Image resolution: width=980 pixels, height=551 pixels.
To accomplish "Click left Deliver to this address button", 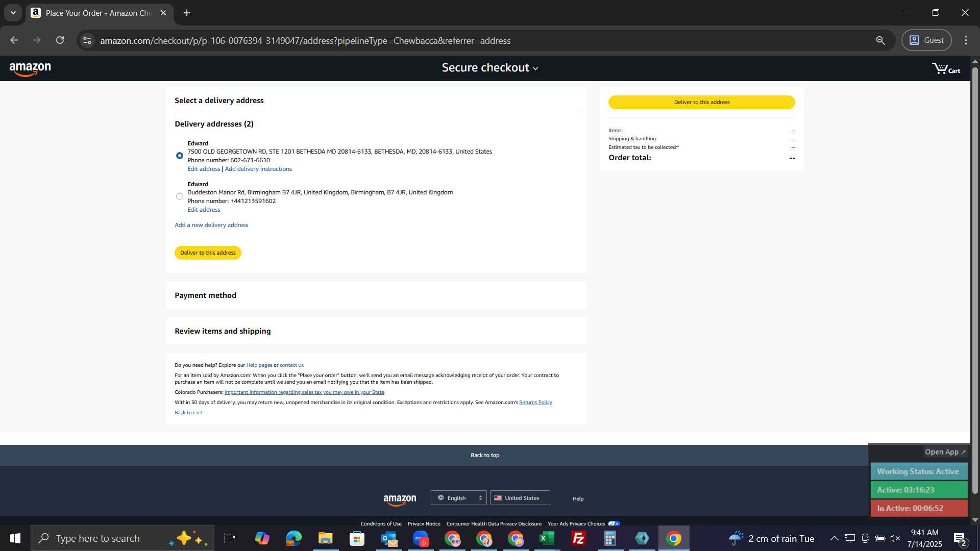I will click(x=208, y=253).
